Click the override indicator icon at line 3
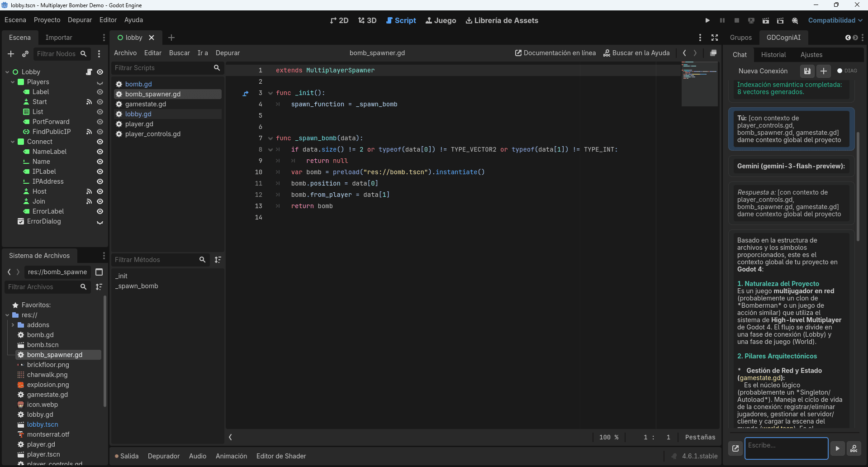The image size is (868, 467). coord(246,93)
